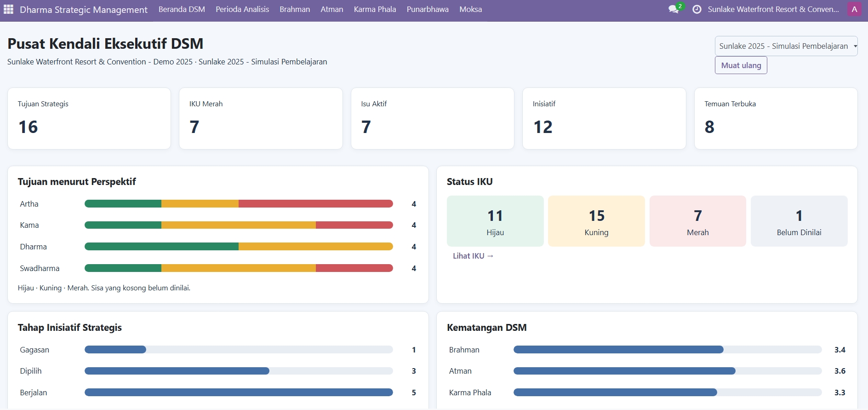Open Punarbhawa menu
This screenshot has height=410, width=868.
pos(428,9)
